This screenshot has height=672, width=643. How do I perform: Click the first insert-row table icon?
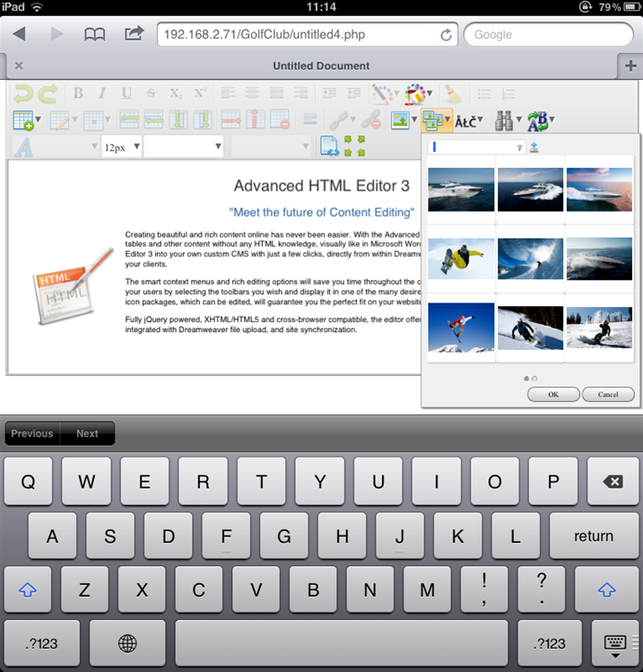(129, 119)
